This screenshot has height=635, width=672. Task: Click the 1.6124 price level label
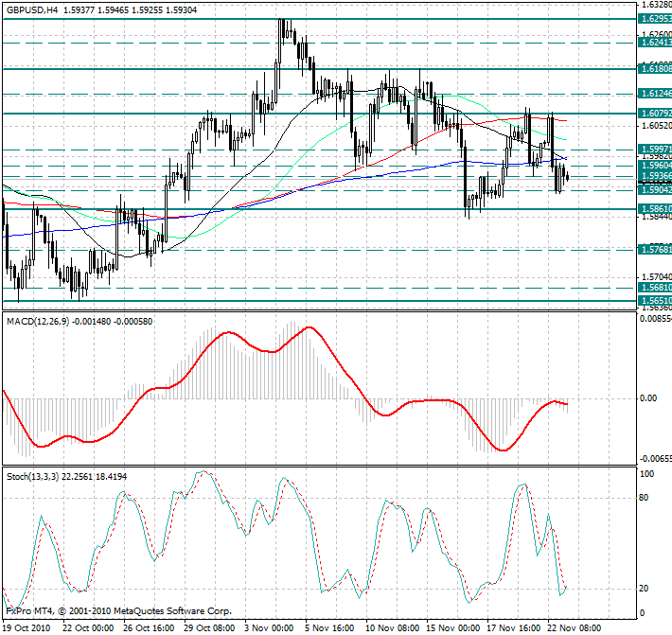655,94
